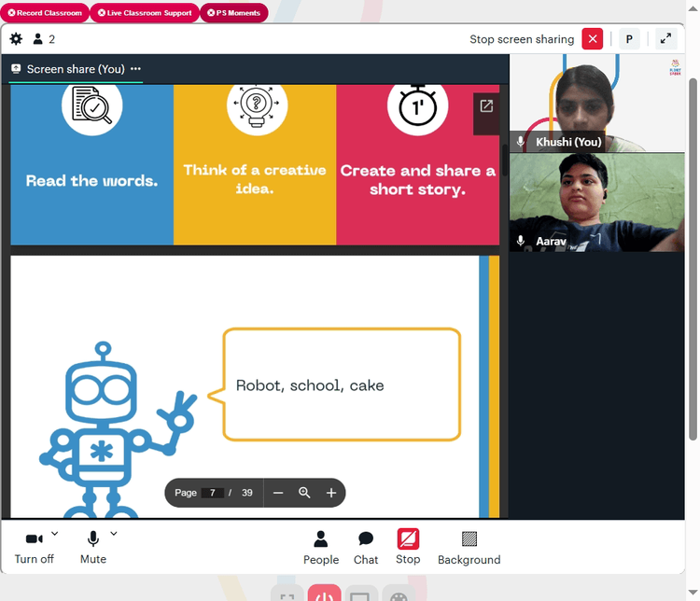The height and width of the screenshot is (601, 700).
Task: Click Khushi's microphone status icon
Action: [521, 142]
